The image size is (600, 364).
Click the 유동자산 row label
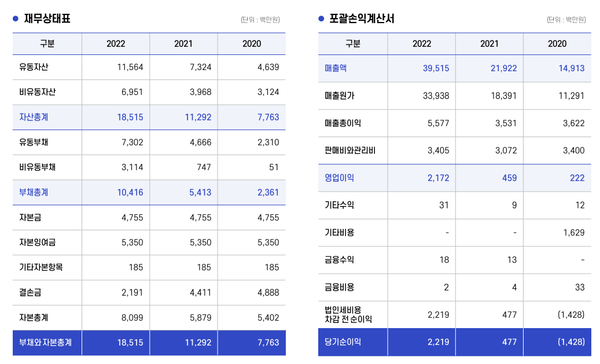34,67
